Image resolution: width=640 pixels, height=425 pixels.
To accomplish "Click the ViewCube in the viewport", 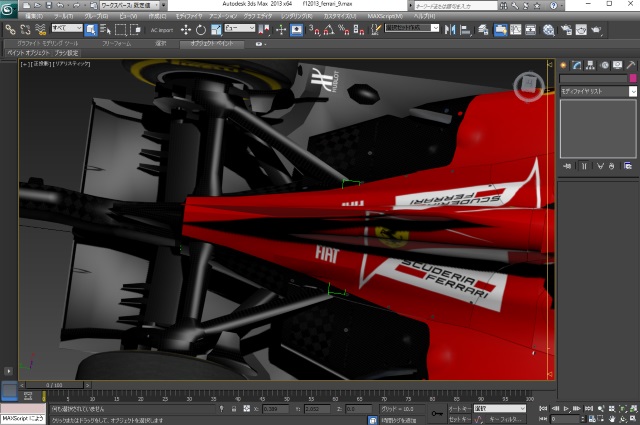I will pos(529,86).
